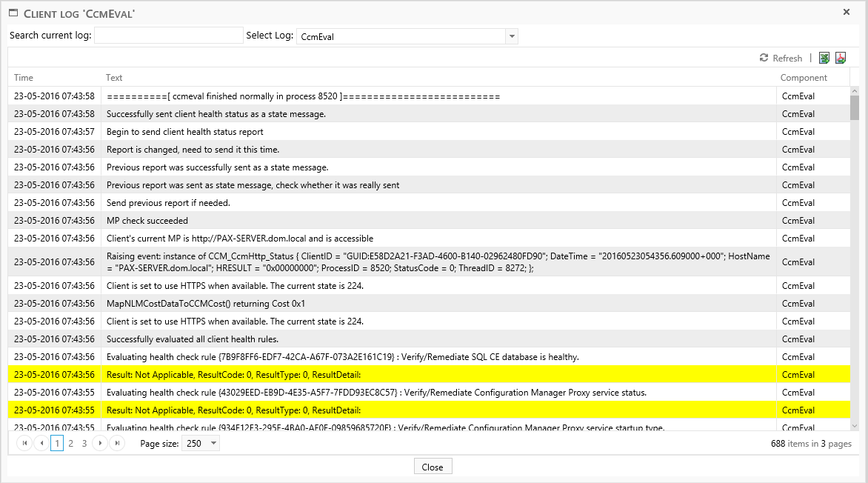868x483 pixels.
Task: Go to the first page of results
Action: [x=24, y=443]
